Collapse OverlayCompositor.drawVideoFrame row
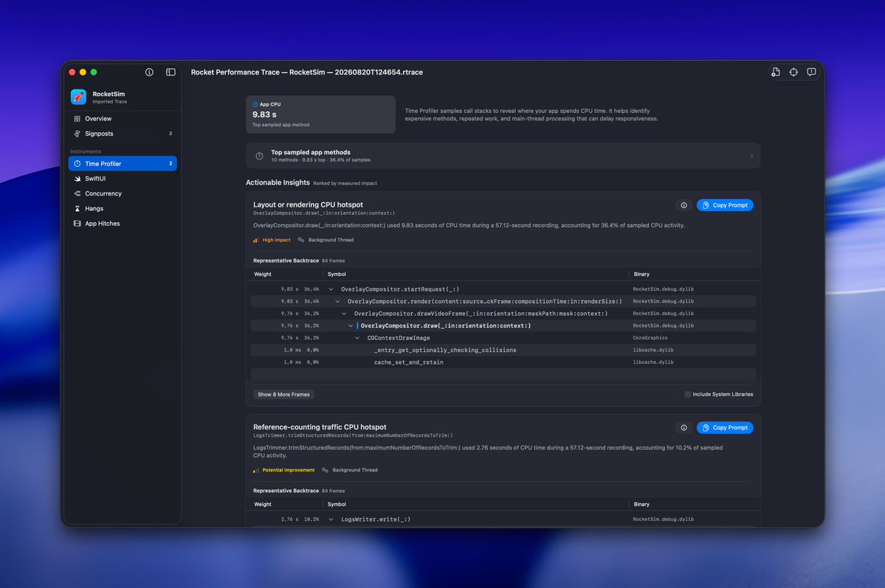Screen dimensions: 885x588 click(344, 314)
